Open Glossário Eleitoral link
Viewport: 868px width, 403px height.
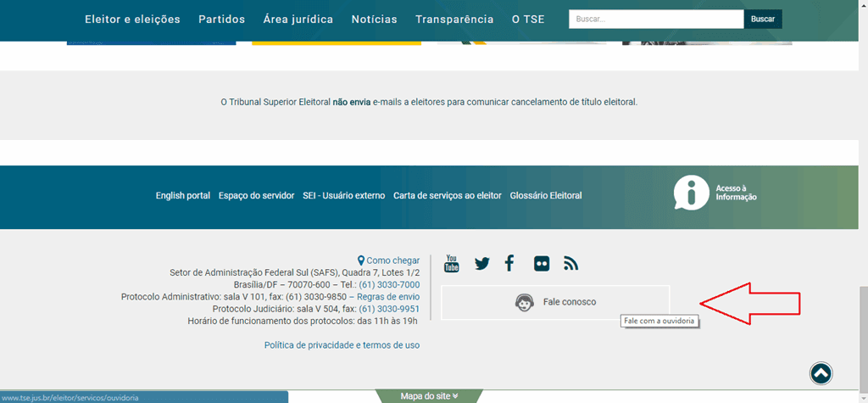point(546,196)
